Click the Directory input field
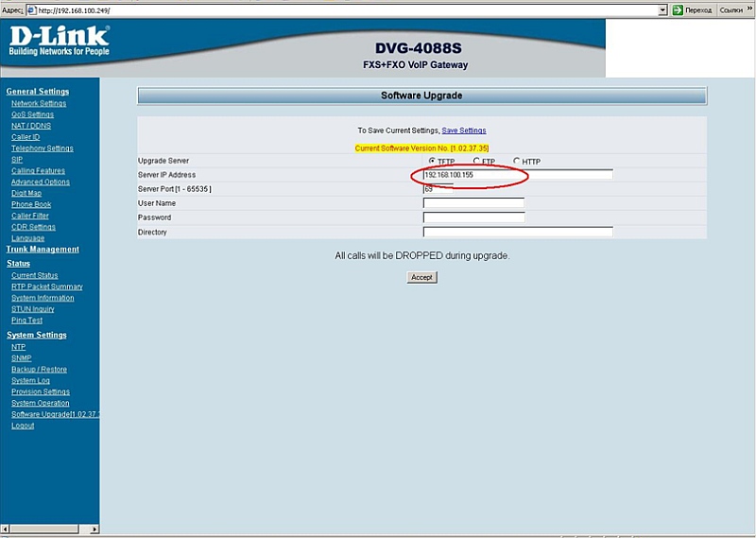The image size is (756, 538). click(518, 232)
